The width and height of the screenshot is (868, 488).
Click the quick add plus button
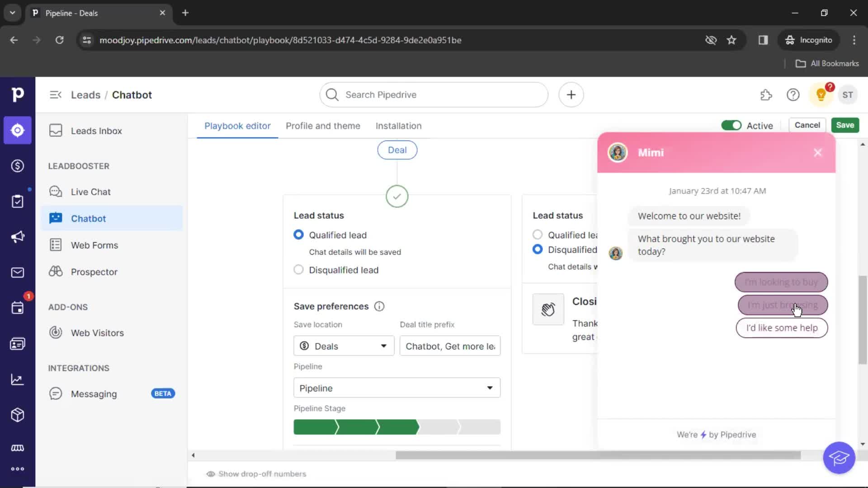[571, 95]
